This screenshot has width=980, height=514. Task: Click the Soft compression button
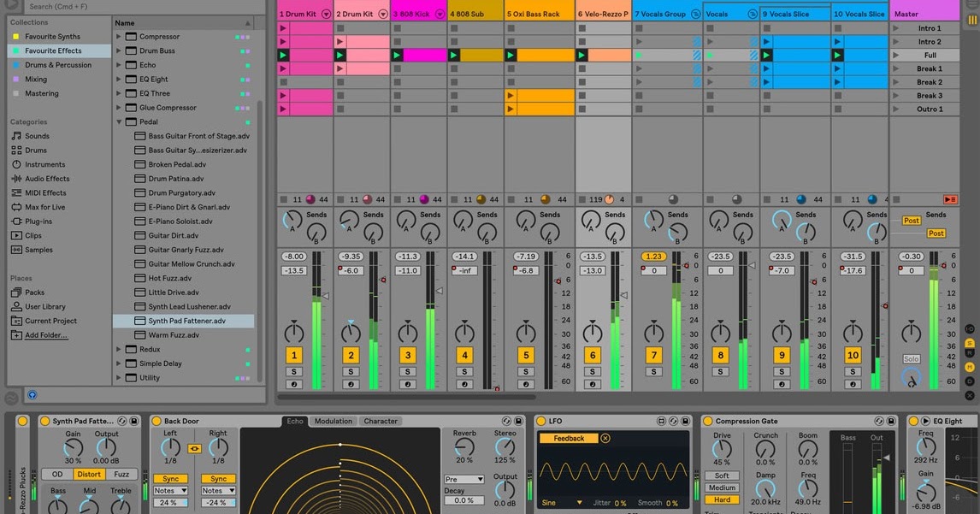point(722,476)
